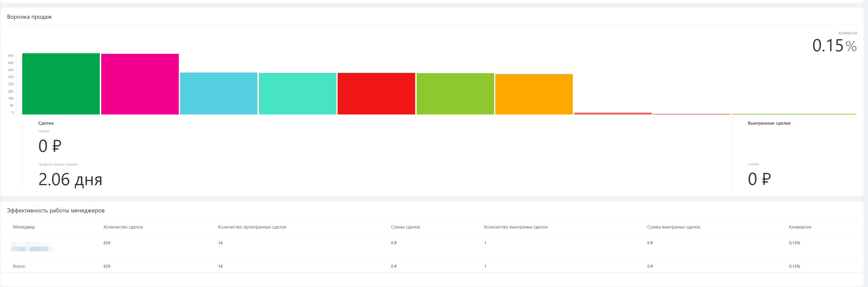Screen dimensions: 868x287
Task: Click the 'Воронка продаж' heading
Action: coord(29,17)
